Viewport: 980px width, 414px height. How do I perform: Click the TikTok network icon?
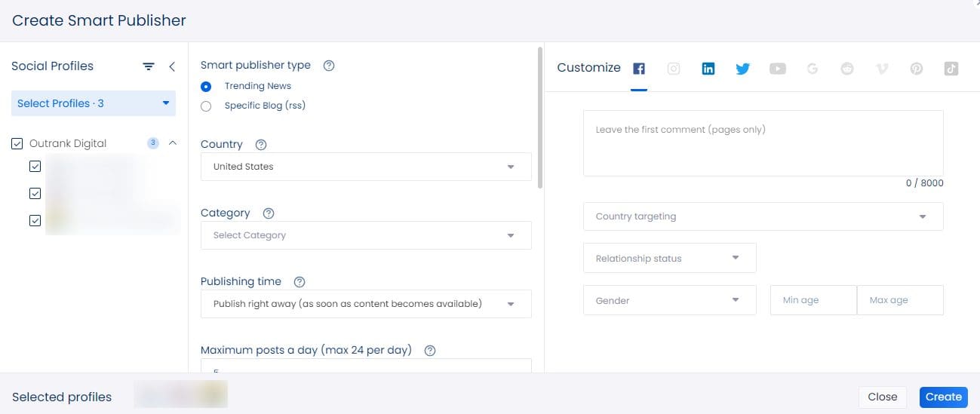[951, 69]
